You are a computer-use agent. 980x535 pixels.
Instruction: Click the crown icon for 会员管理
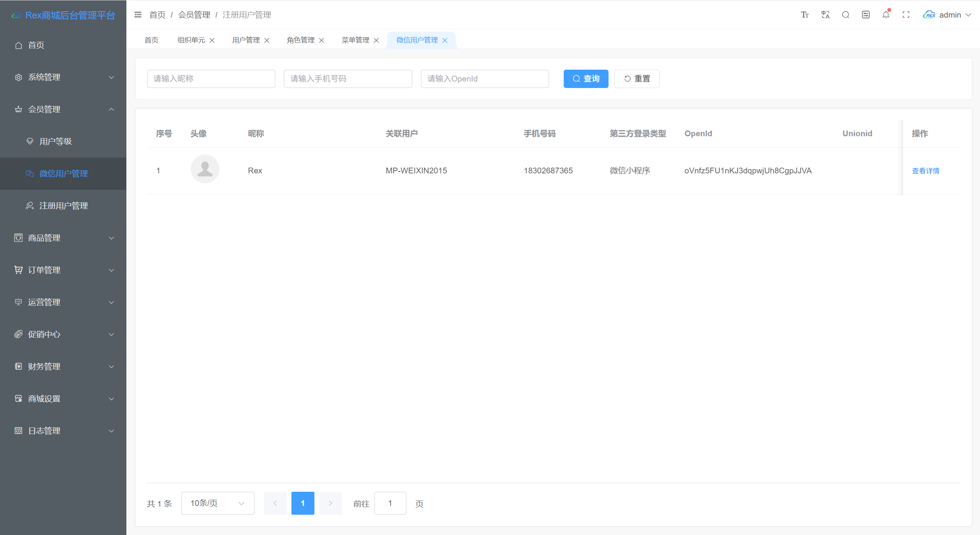coord(18,109)
